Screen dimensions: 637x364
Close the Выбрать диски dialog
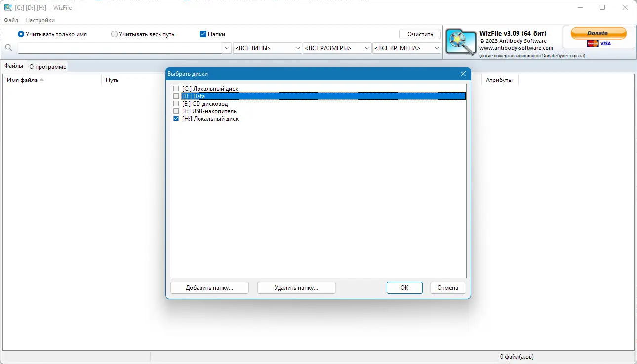pos(463,74)
